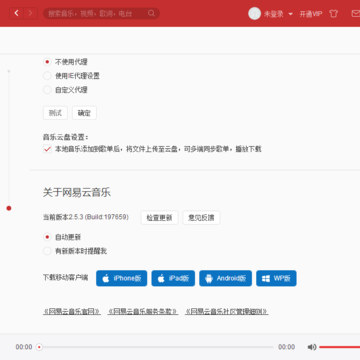Image resolution: width=360 pixels, height=360 pixels.
Task: Click the 关于网易云音乐 heading
Action: coord(77,192)
